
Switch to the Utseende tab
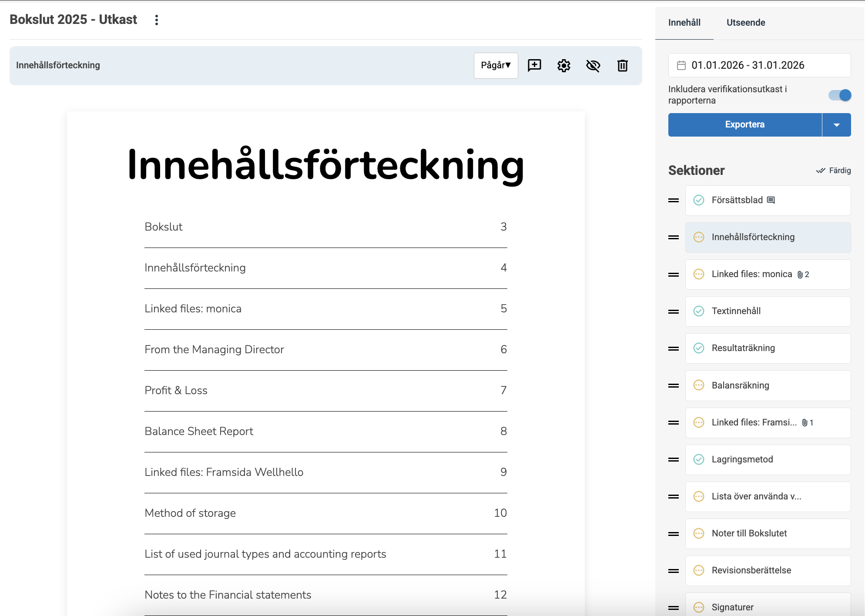click(745, 23)
